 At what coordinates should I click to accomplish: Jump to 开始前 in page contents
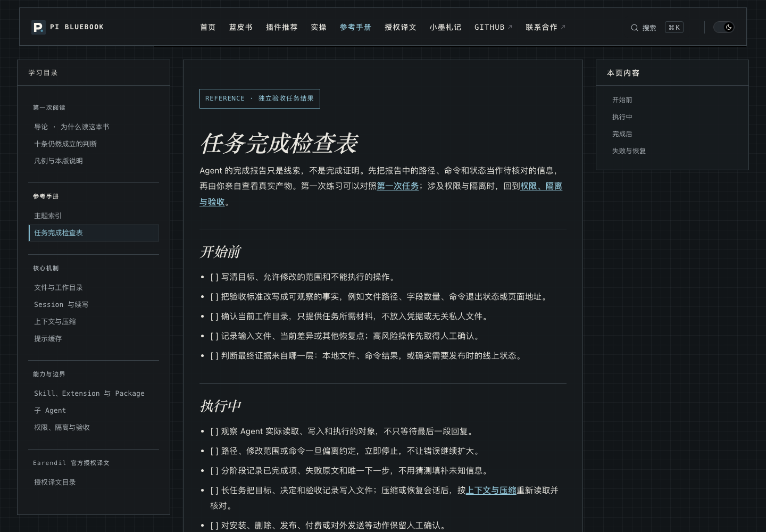point(622,99)
